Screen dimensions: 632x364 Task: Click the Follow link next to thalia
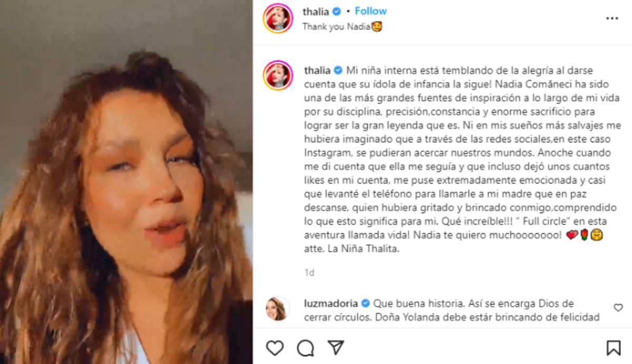[371, 11]
